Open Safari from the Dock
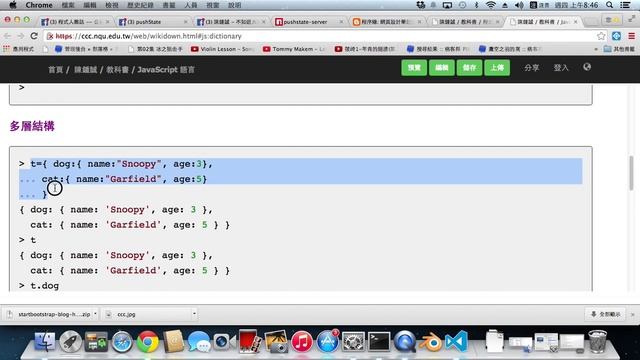The image size is (640, 360). (122, 341)
